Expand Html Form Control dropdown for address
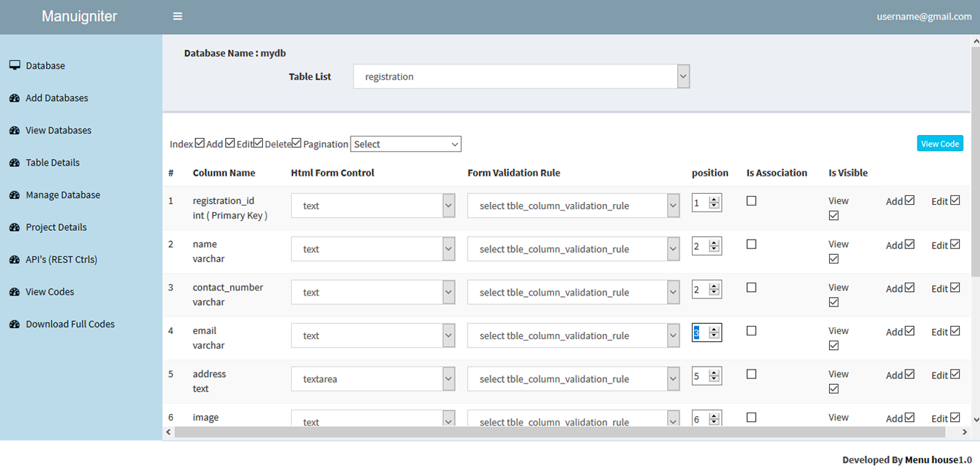The image size is (980, 472). [x=373, y=379]
